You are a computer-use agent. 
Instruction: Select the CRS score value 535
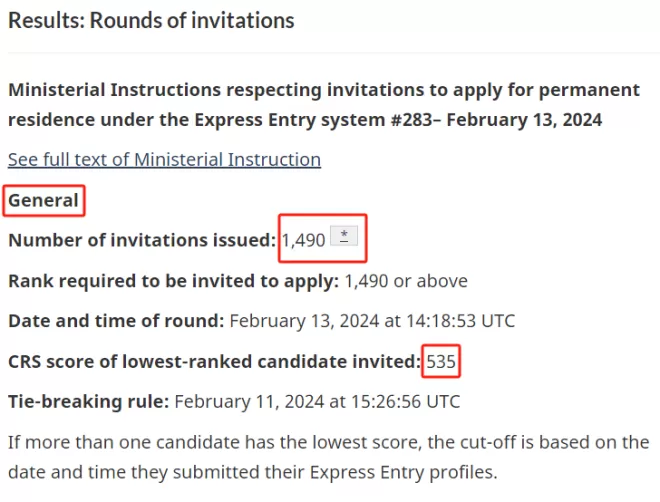441,361
